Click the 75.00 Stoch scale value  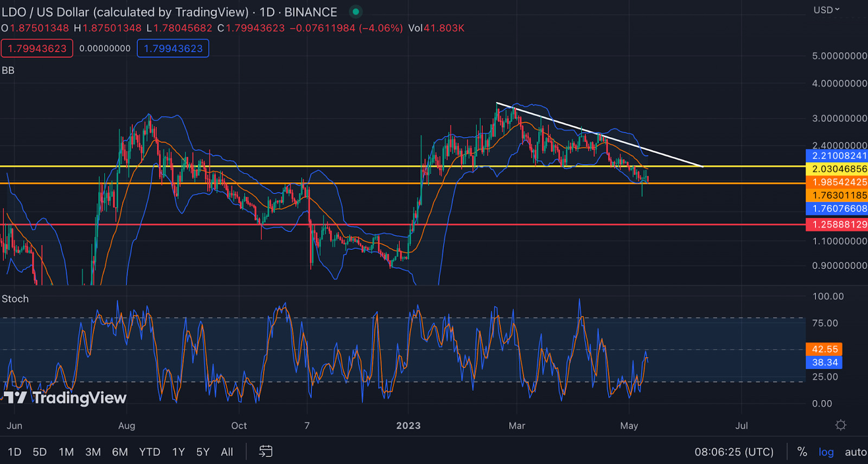point(825,323)
